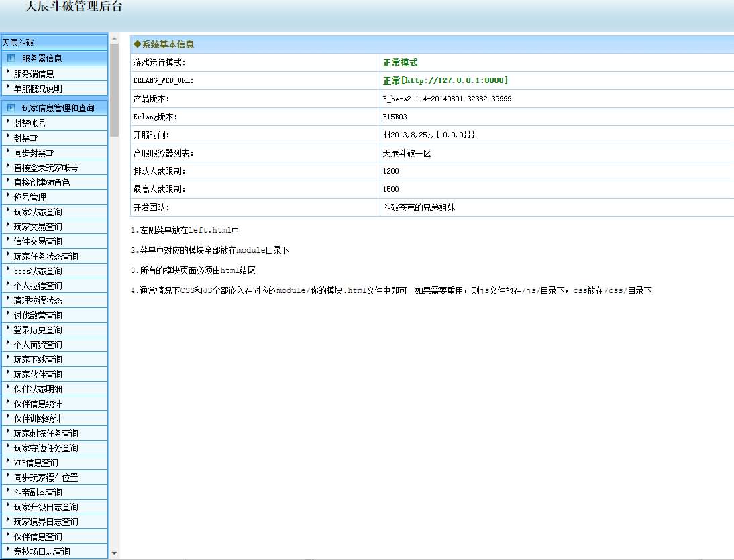Collapse the 服务器信息 menu section
This screenshot has height=560, width=734.
(42, 58)
